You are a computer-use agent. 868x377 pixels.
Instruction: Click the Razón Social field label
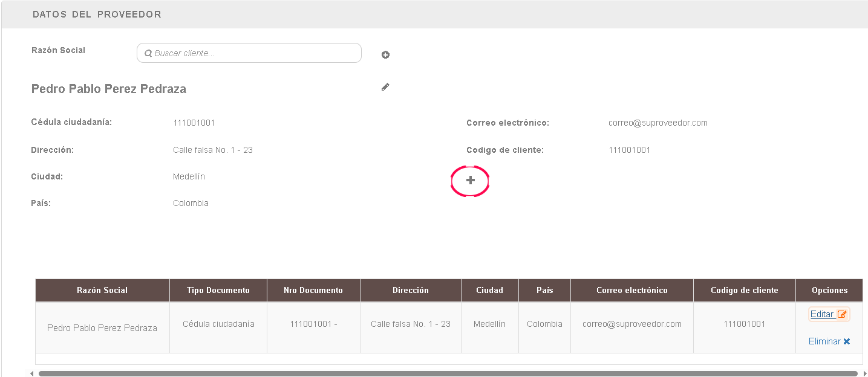(59, 50)
